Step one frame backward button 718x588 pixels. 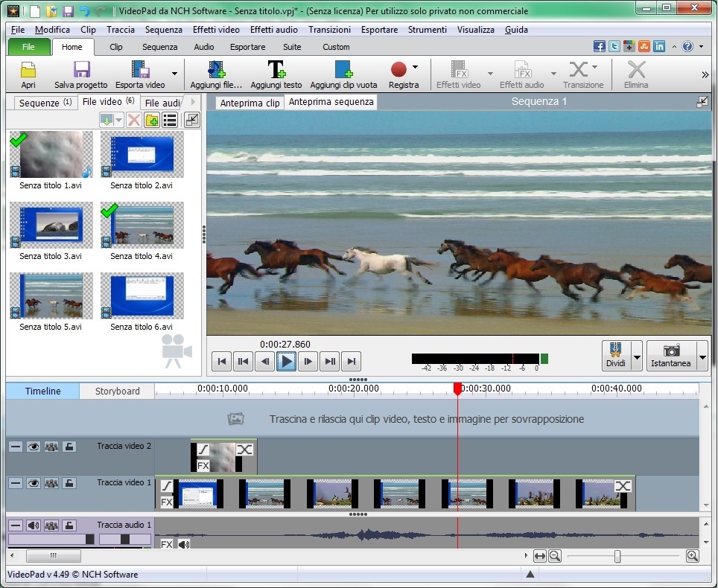[x=264, y=362]
